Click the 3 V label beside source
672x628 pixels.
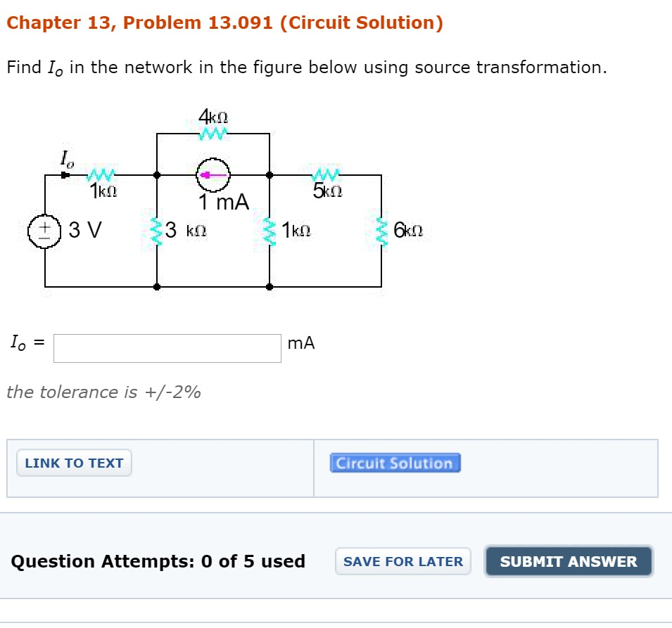85,230
